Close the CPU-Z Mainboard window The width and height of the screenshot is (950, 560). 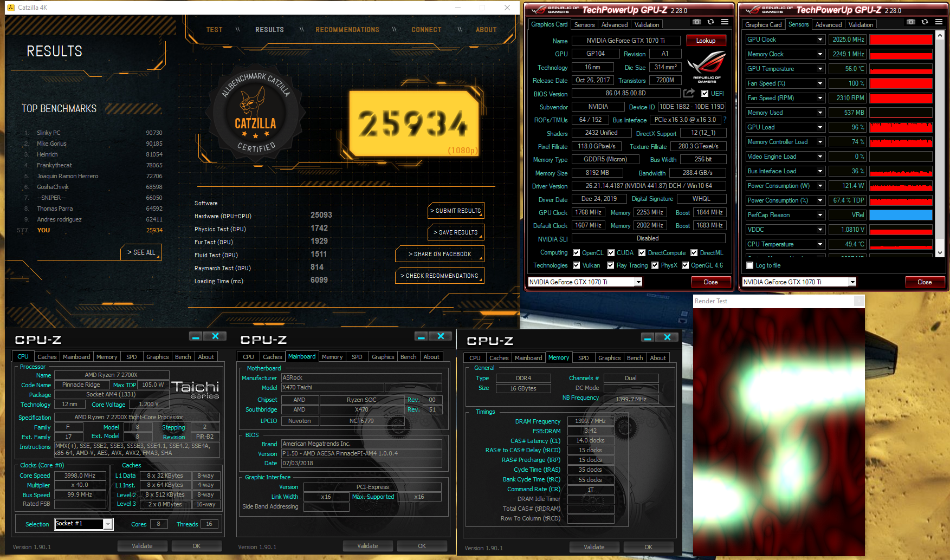(x=441, y=336)
